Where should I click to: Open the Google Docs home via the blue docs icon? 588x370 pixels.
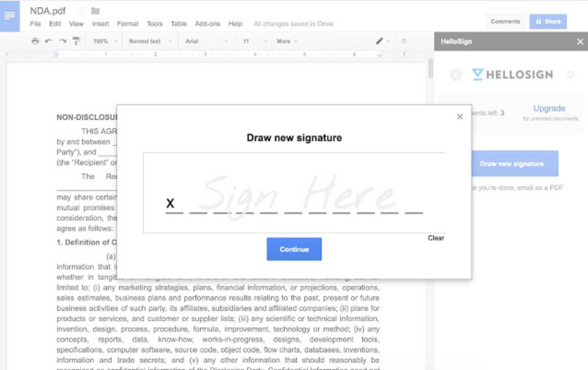pyautogui.click(x=9, y=15)
